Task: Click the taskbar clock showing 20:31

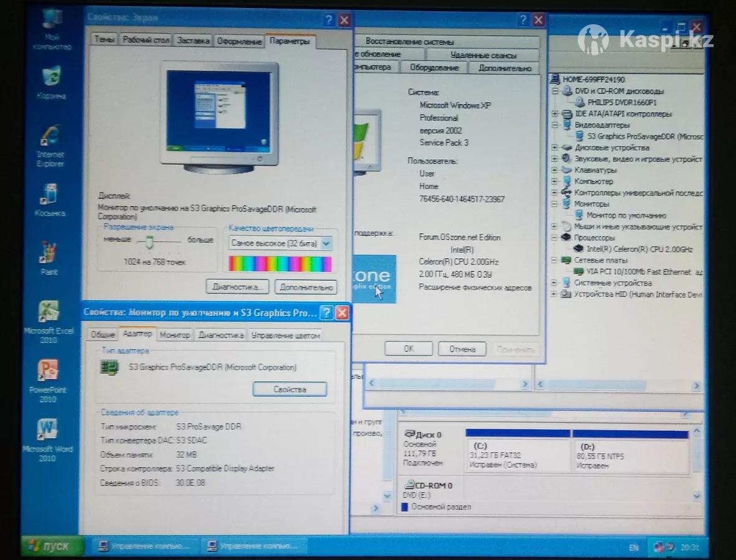Action: [689, 548]
